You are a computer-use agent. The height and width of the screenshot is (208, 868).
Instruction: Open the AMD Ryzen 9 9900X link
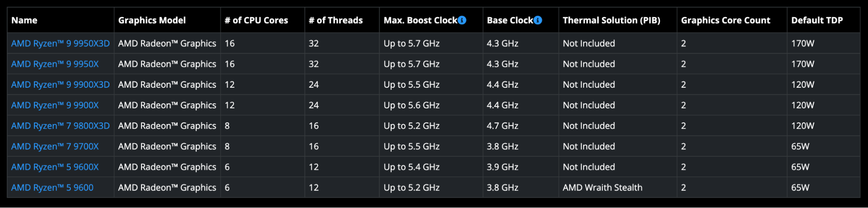55,105
